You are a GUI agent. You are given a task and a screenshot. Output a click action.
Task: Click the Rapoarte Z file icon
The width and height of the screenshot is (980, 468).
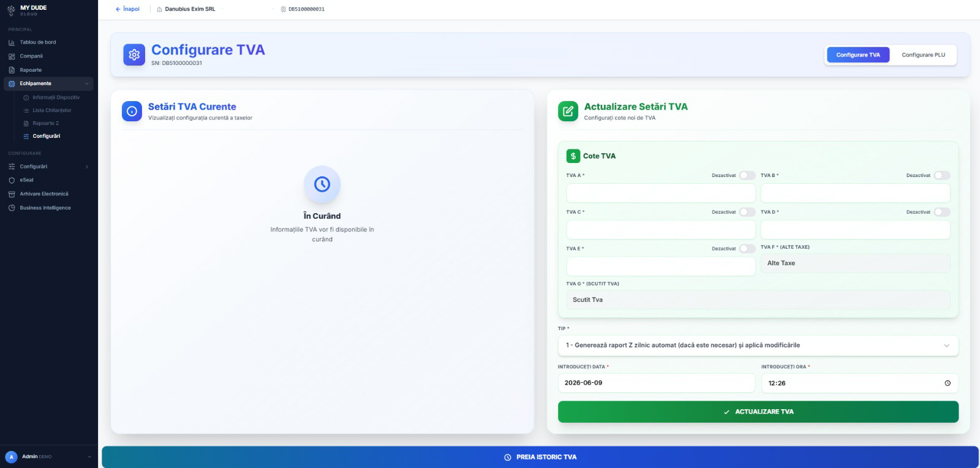point(26,123)
